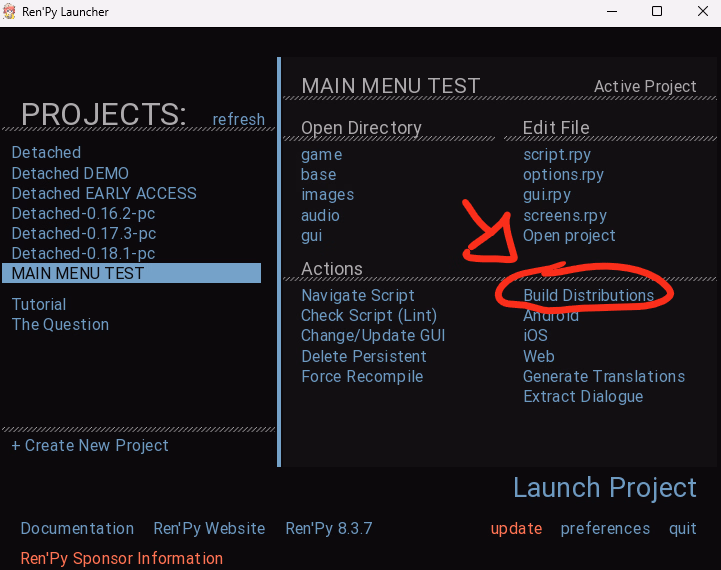721x570 pixels.
Task: Open screens.rpy for editing
Action: coord(564,215)
